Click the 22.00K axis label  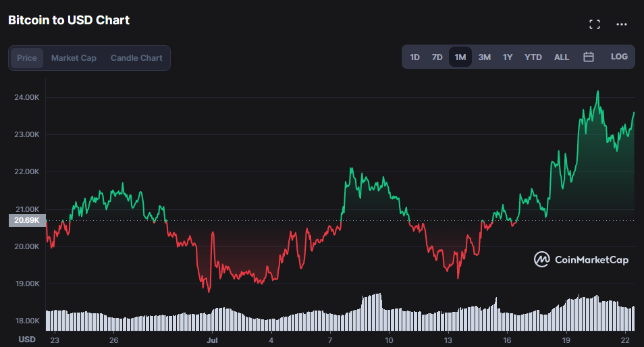tap(27, 171)
